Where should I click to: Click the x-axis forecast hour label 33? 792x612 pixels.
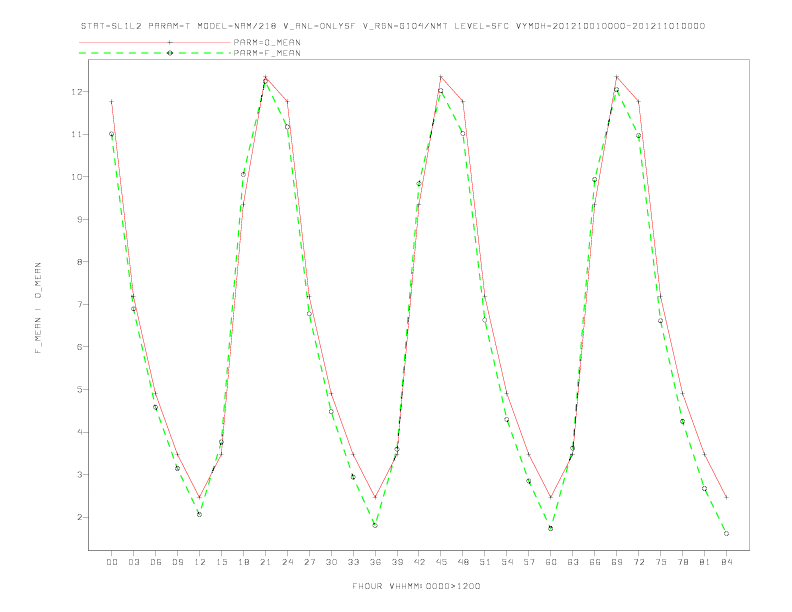[x=353, y=562]
